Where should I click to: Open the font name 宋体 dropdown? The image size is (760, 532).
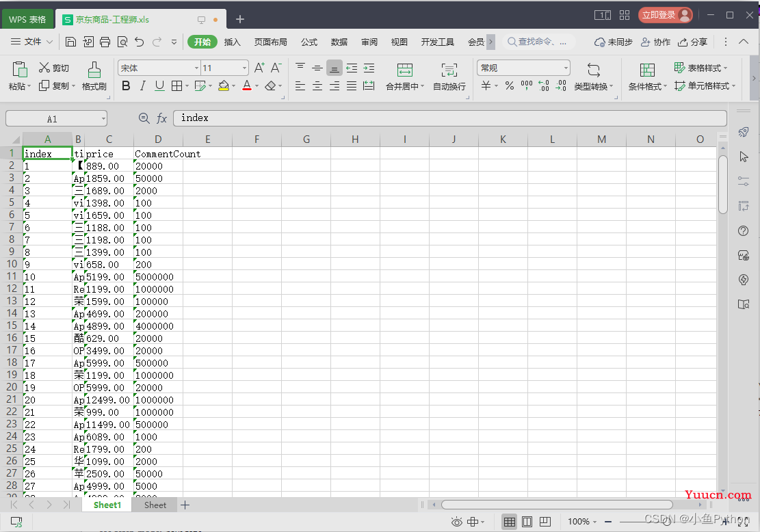tap(197, 68)
